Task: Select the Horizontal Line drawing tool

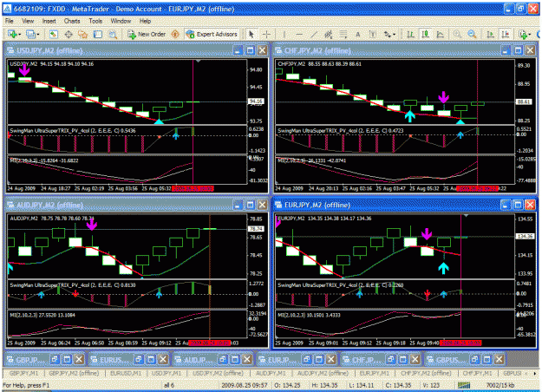Action: pyautogui.click(x=299, y=34)
